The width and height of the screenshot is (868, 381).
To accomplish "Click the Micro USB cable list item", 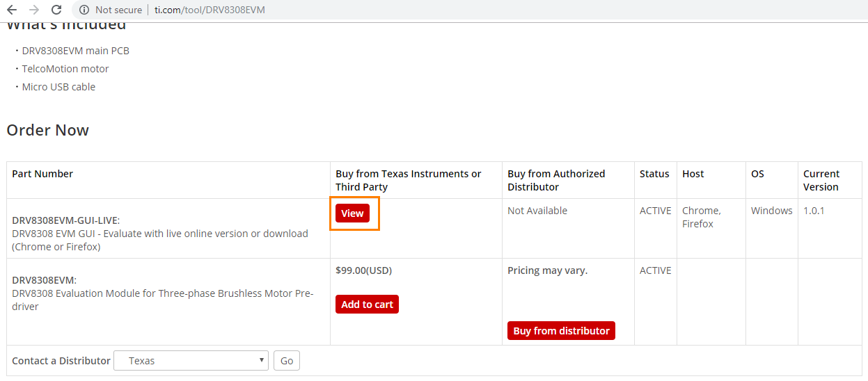I will pyautogui.click(x=58, y=87).
